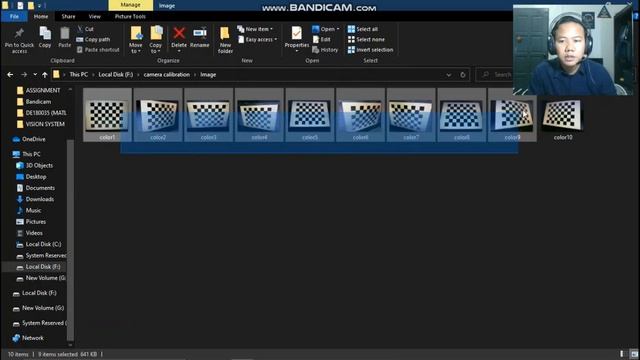Click the red Delete icon
The width and height of the screenshot is (640, 360).
tap(179, 33)
